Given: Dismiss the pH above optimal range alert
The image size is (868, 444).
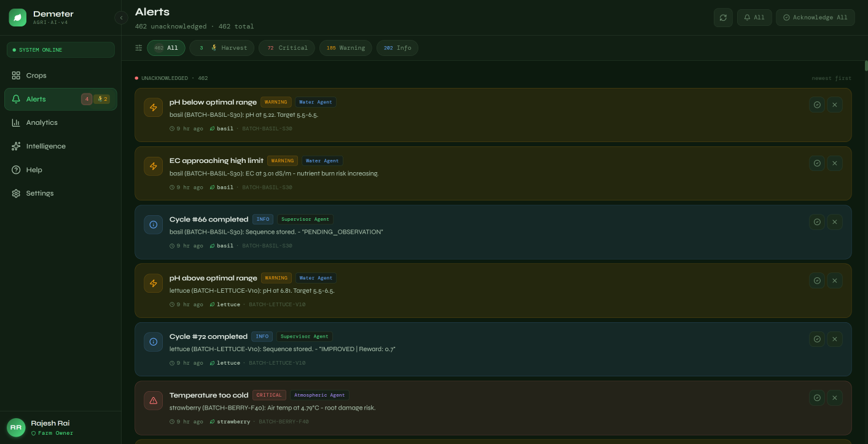Looking at the screenshot, I should tap(834, 280).
